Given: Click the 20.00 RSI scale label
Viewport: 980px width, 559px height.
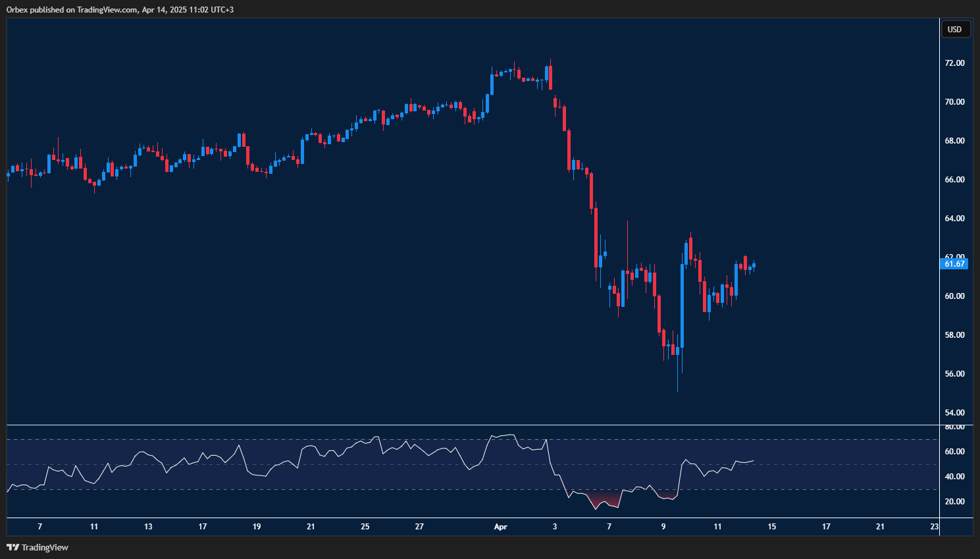Looking at the screenshot, I should point(954,502).
